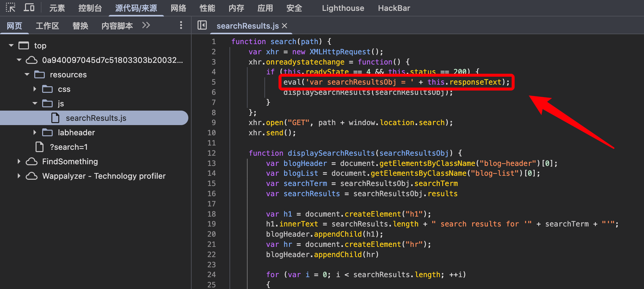The image size is (644, 289).
Task: Collapse the top frame tree node
Action: (x=11, y=45)
